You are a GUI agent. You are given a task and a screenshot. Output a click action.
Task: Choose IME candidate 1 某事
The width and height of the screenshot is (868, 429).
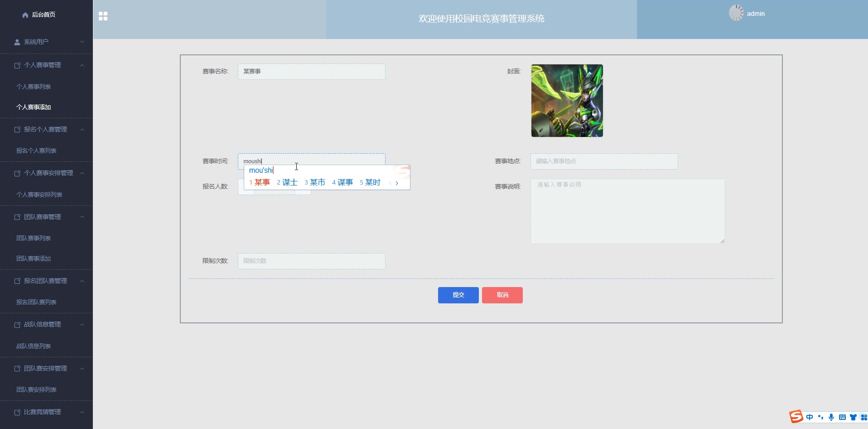260,183
